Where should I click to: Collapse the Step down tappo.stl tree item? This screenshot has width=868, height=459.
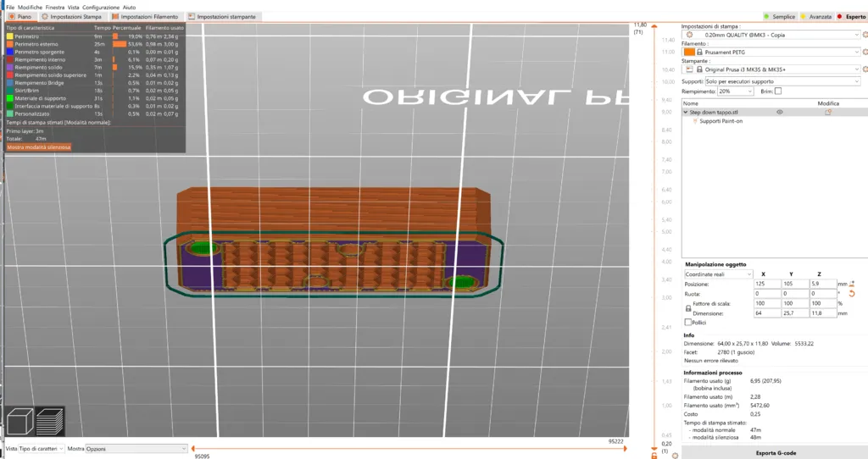click(685, 113)
